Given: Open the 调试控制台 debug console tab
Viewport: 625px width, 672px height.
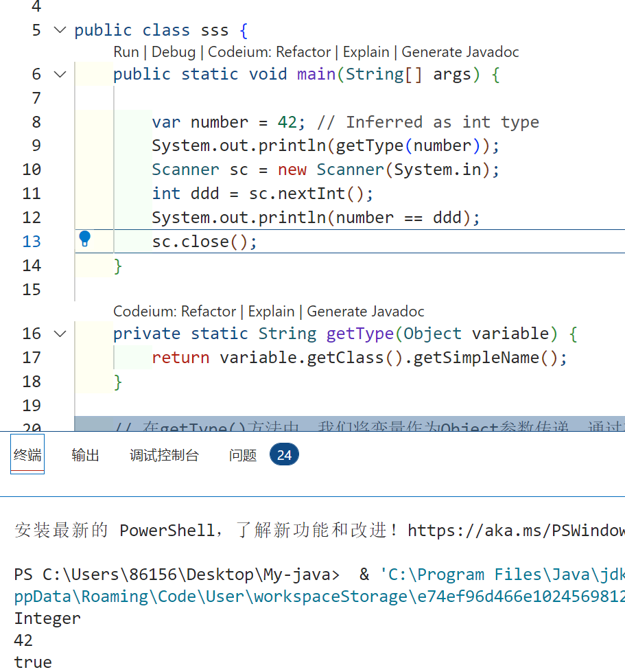Looking at the screenshot, I should coord(164,454).
